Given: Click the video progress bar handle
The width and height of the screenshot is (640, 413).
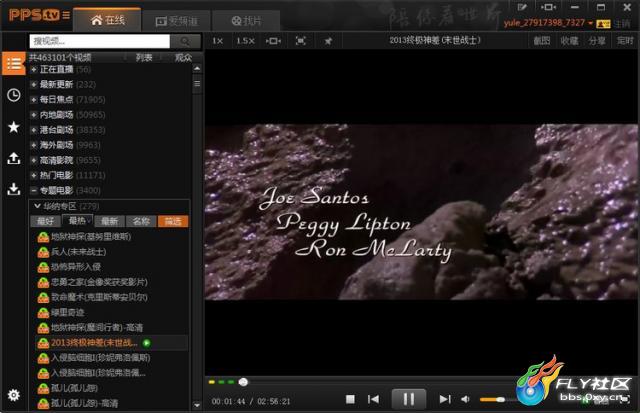Looking at the screenshot, I should [243, 382].
